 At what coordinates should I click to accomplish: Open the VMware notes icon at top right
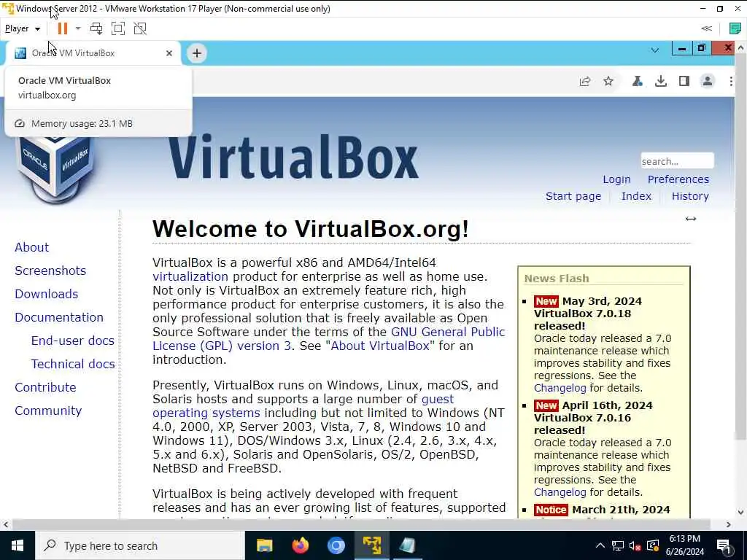(735, 28)
